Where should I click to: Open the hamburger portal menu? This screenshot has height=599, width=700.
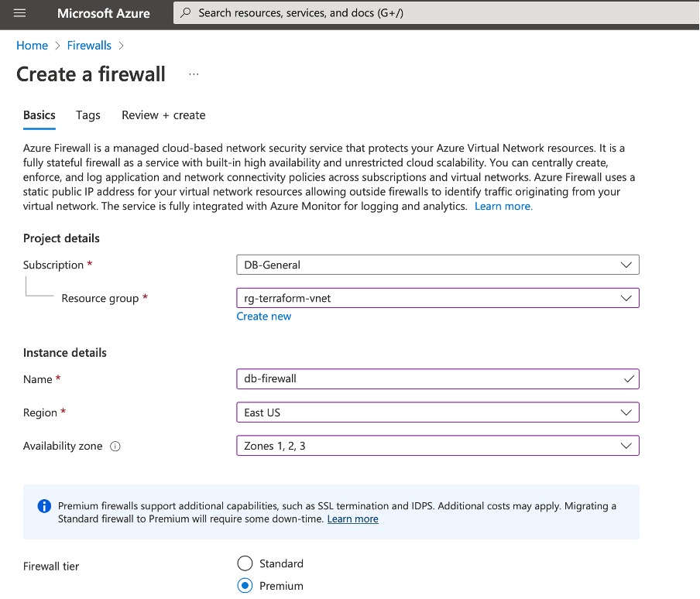19,13
